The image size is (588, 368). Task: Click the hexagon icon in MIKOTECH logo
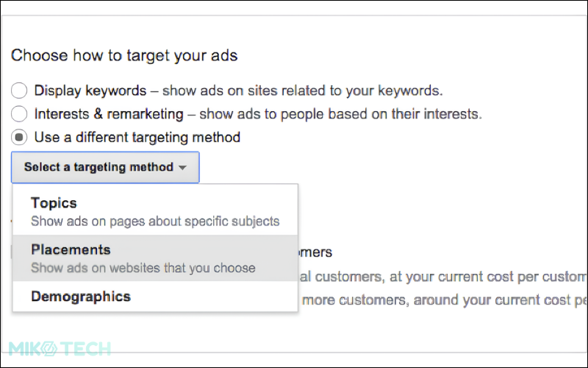tap(49, 349)
